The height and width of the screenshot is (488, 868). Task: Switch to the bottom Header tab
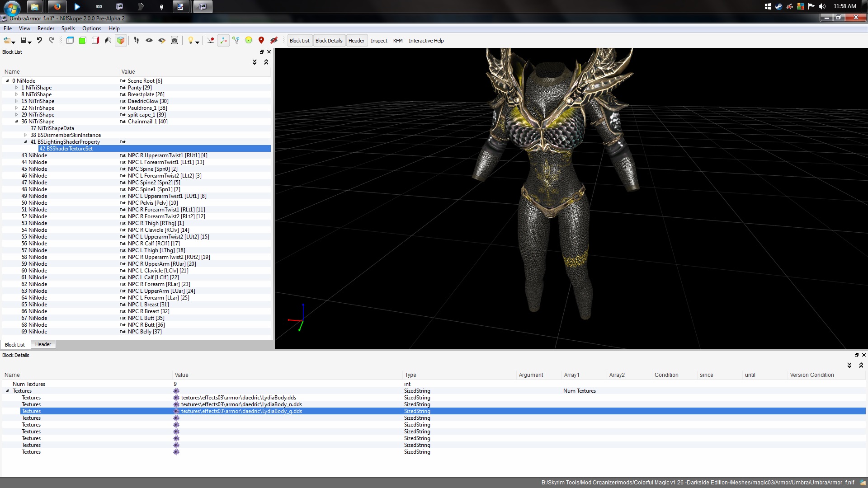pos(43,344)
